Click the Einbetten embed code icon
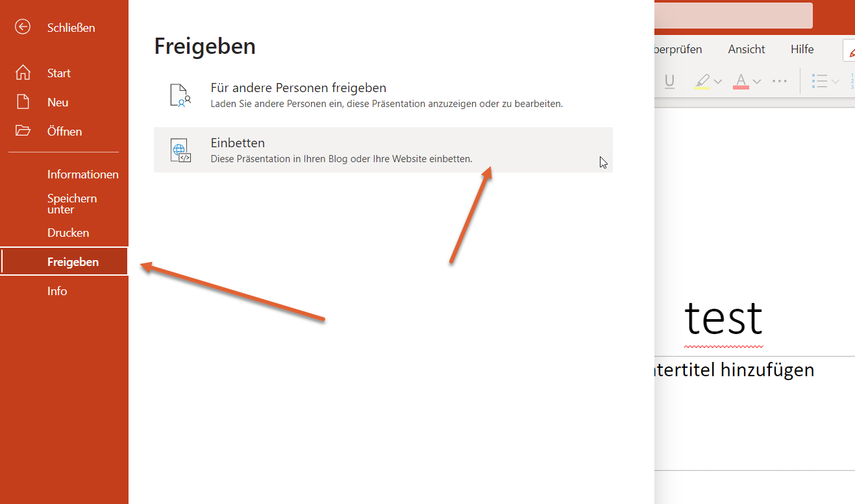 coord(180,150)
